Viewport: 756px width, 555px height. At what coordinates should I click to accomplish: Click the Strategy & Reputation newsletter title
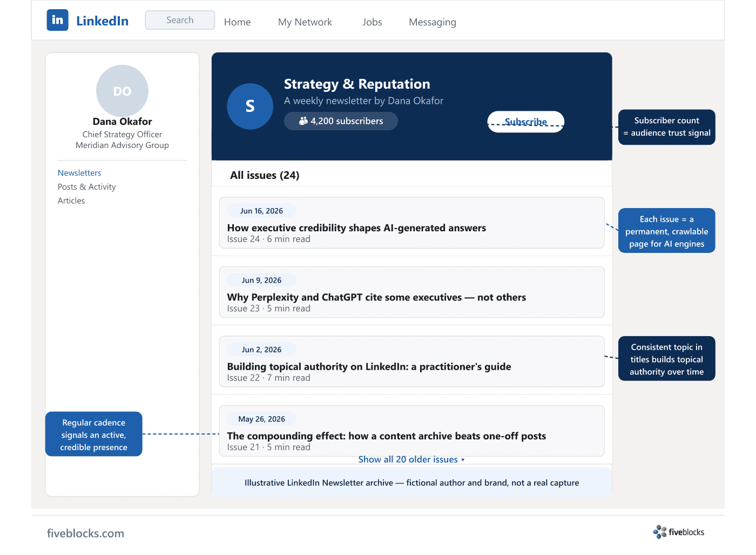tap(357, 84)
